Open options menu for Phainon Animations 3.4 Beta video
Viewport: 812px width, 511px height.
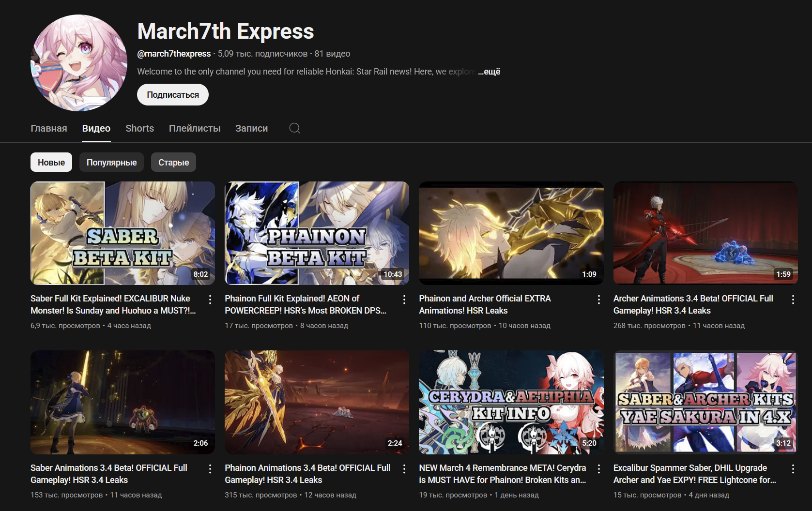(404, 469)
